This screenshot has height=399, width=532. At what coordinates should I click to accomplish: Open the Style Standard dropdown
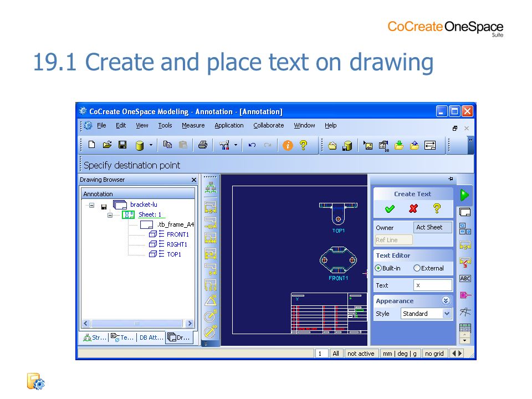tap(447, 314)
